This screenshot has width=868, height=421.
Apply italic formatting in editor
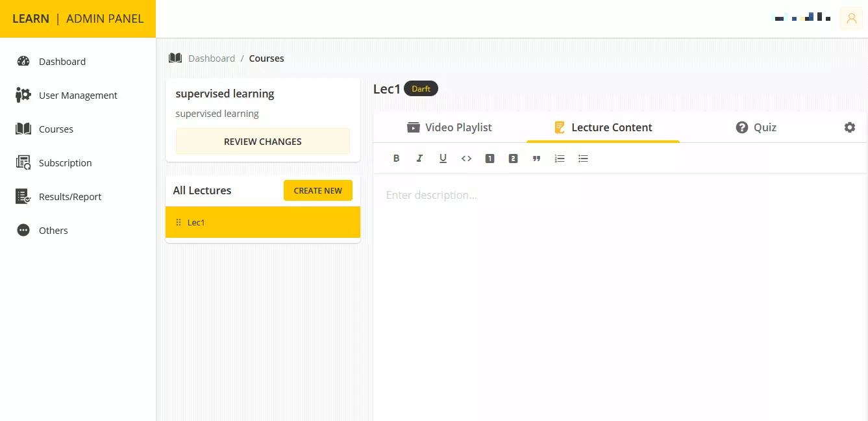(419, 159)
